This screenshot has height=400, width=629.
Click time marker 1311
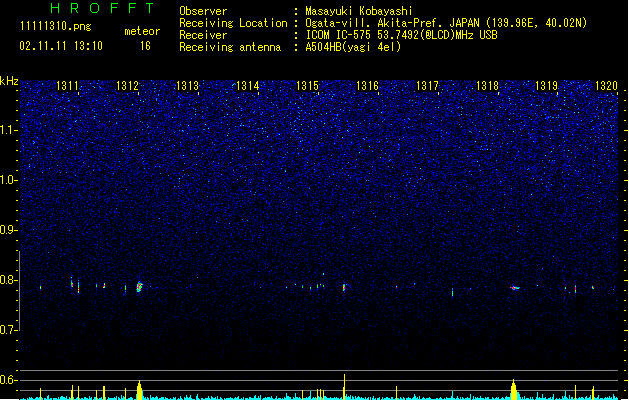coord(67,85)
